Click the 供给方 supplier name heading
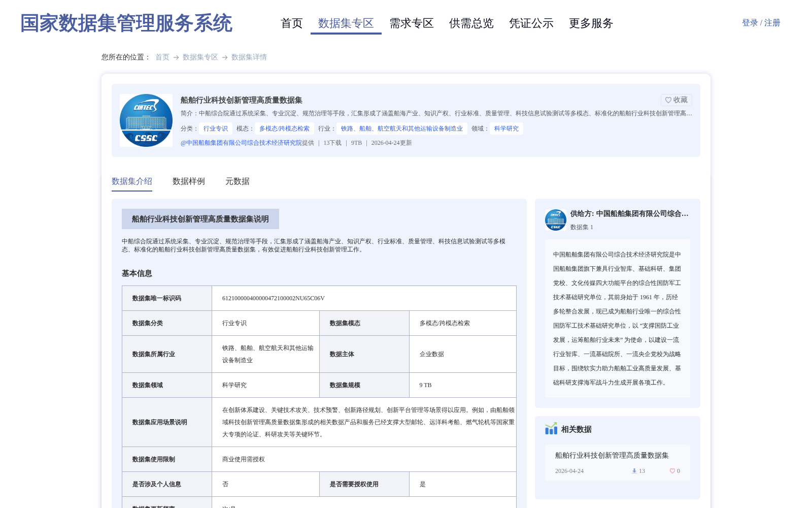The image size is (812, 508). tap(629, 214)
